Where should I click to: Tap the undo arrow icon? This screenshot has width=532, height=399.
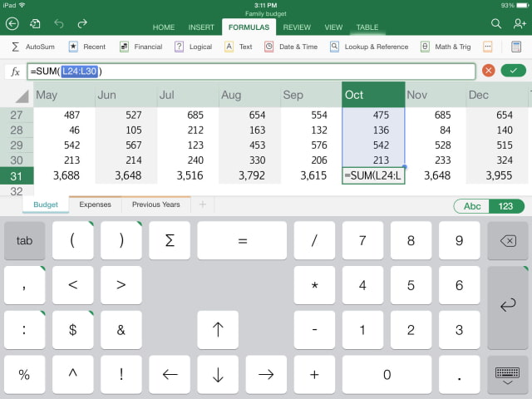tap(59, 24)
